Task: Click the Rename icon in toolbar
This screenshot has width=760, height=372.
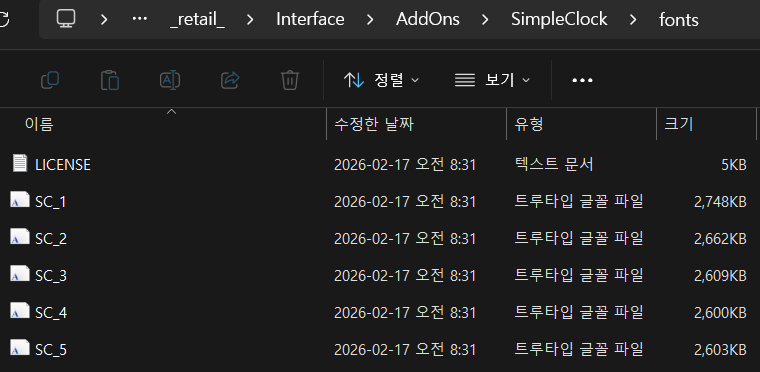Action: tap(170, 80)
